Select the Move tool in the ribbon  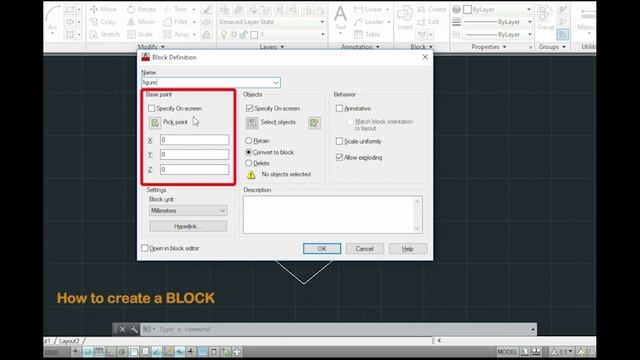click(x=103, y=9)
